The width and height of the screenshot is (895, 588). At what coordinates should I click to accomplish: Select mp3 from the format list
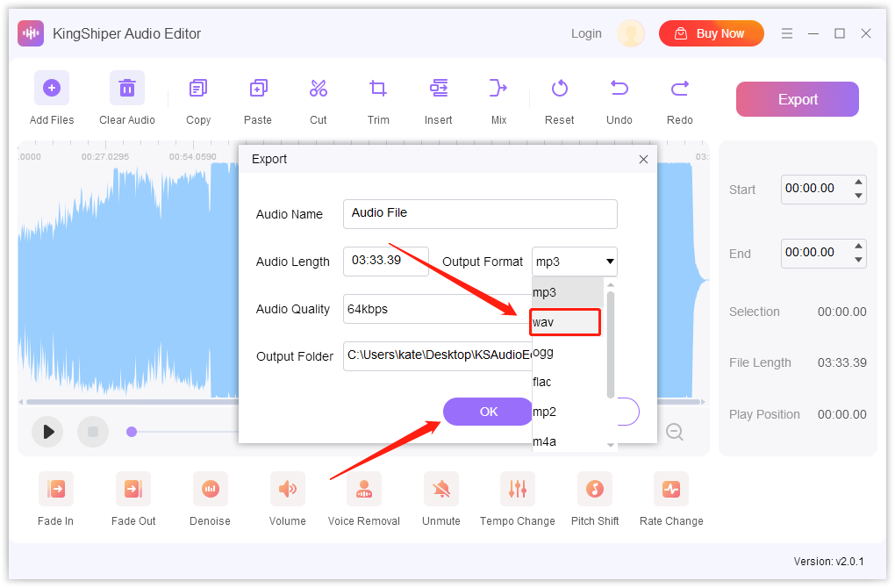pyautogui.click(x=568, y=292)
